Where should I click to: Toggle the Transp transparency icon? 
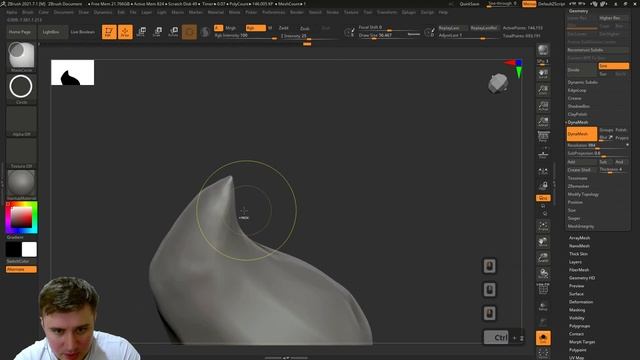[543, 307]
